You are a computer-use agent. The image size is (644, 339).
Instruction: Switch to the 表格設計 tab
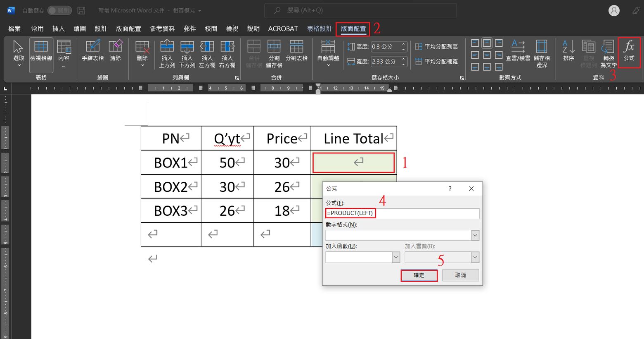(x=319, y=29)
